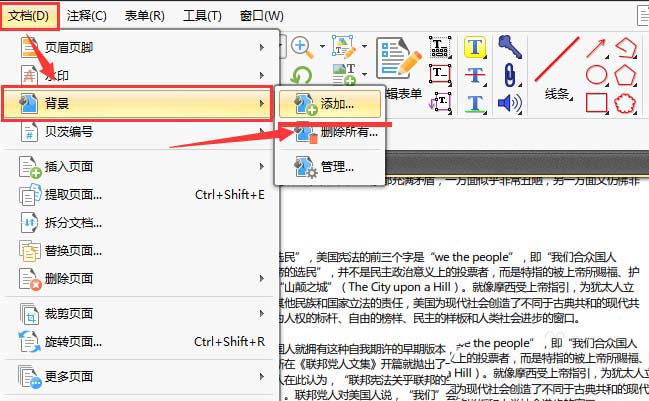Select the rectangle drawing tool
The image size is (649, 401).
click(x=596, y=103)
